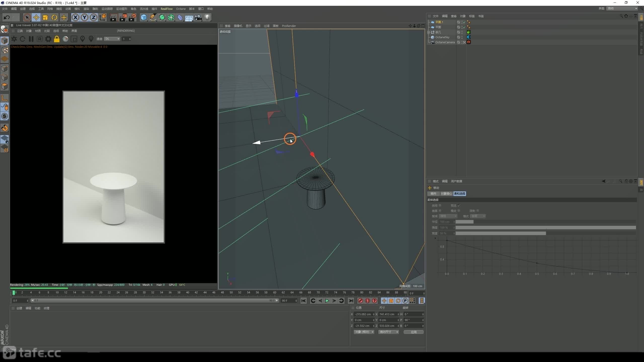Toggle the 预览 checkbox
The height and width of the screenshot is (362, 644).
click(x=459, y=205)
